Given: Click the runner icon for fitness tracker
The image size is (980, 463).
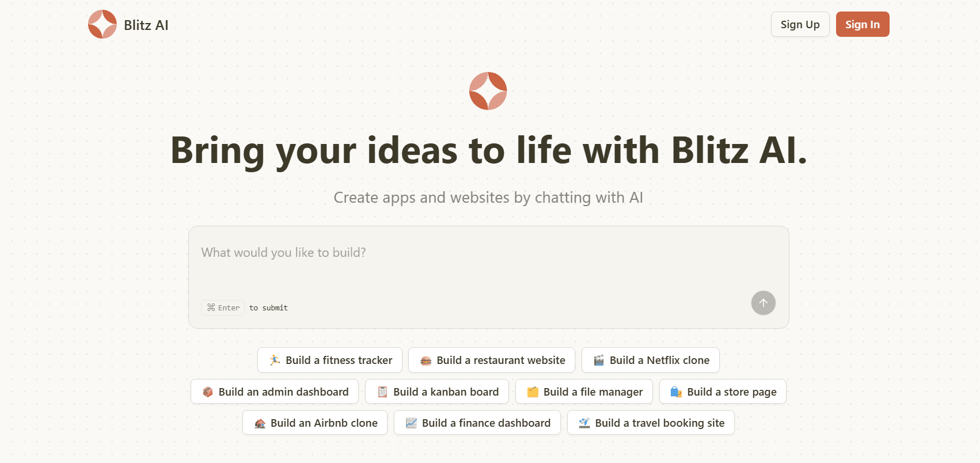Looking at the screenshot, I should 275,360.
